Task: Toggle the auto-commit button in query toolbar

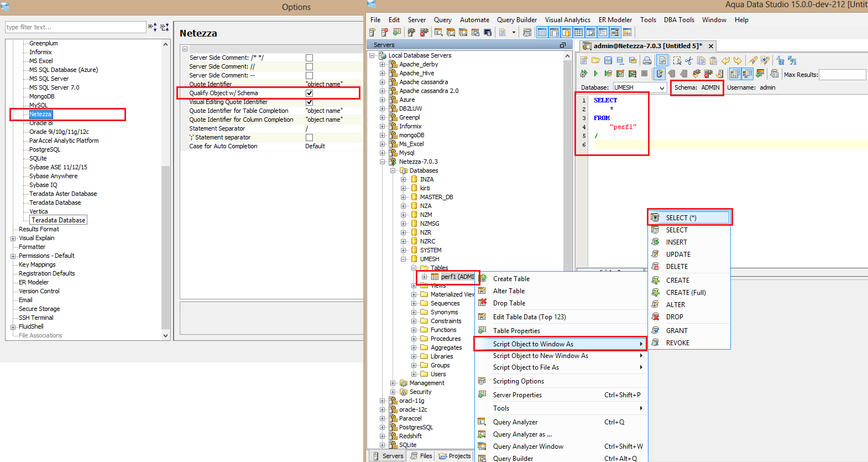Action: [660, 74]
